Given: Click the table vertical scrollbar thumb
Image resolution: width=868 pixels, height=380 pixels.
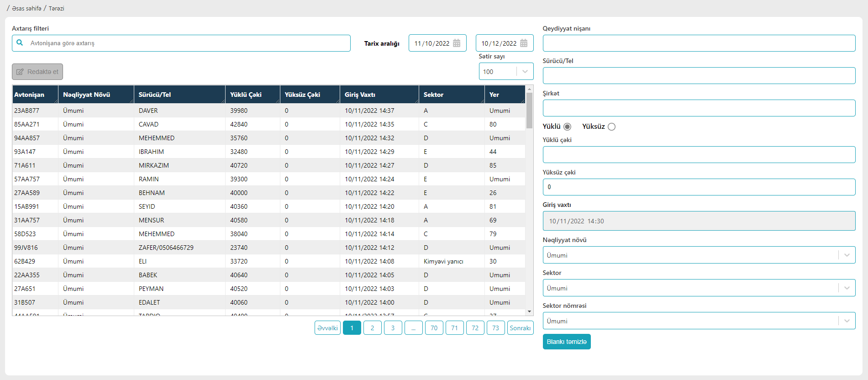Looking at the screenshot, I should pos(530,111).
